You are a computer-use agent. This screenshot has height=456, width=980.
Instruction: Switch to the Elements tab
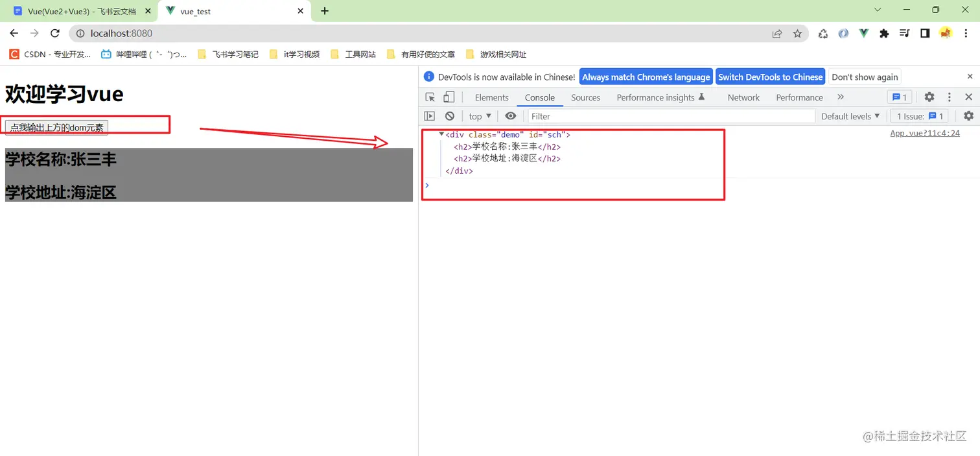tap(491, 97)
